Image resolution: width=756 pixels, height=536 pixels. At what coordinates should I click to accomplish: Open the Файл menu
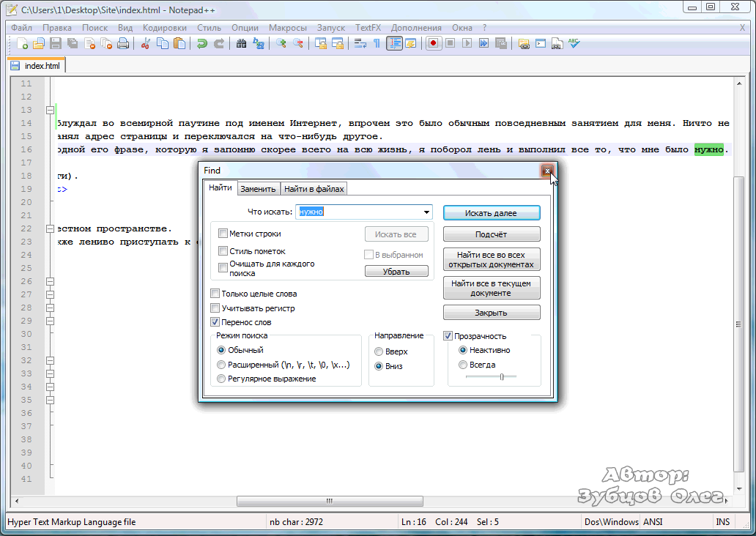(21, 28)
